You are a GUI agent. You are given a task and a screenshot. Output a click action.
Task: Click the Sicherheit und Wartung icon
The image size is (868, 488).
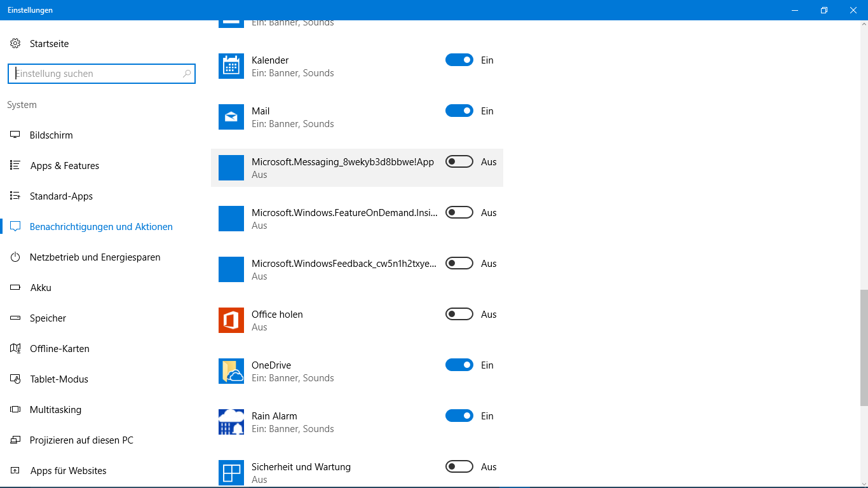point(231,473)
